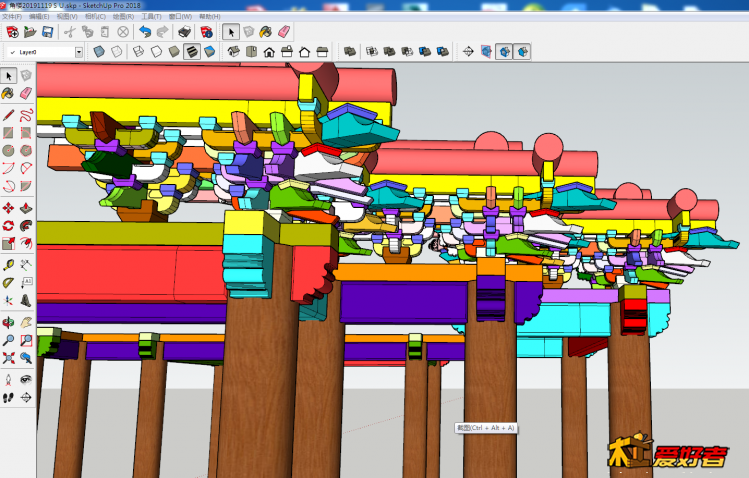Open the 工具(T) menu
This screenshot has height=478, width=749.
click(x=151, y=17)
